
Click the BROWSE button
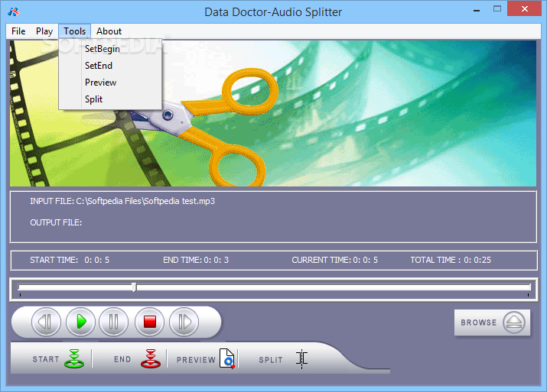pos(492,322)
